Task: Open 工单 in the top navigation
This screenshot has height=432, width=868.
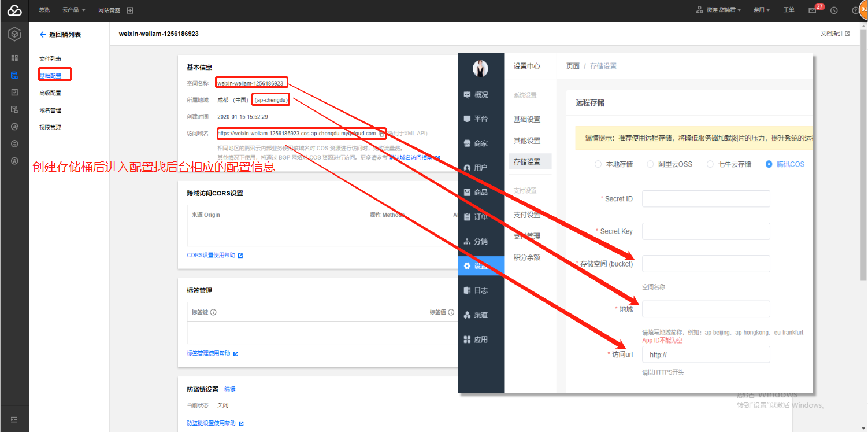Action: click(x=789, y=10)
